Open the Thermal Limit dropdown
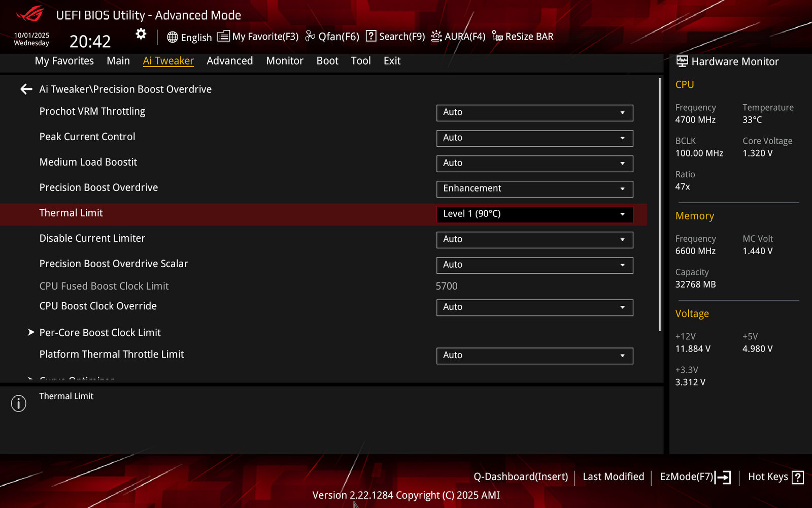The height and width of the screenshot is (508, 812). (534, 214)
